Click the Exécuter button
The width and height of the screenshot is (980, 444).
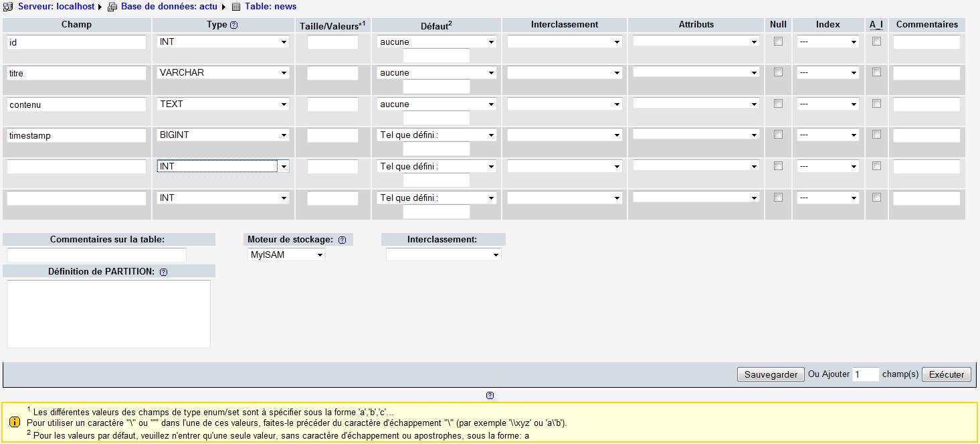pos(947,374)
